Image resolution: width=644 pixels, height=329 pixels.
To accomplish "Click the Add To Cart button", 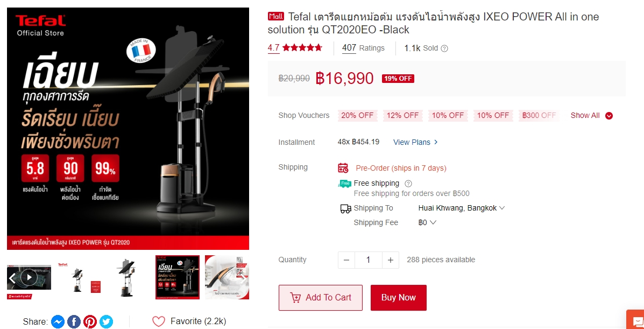I will pos(320,298).
